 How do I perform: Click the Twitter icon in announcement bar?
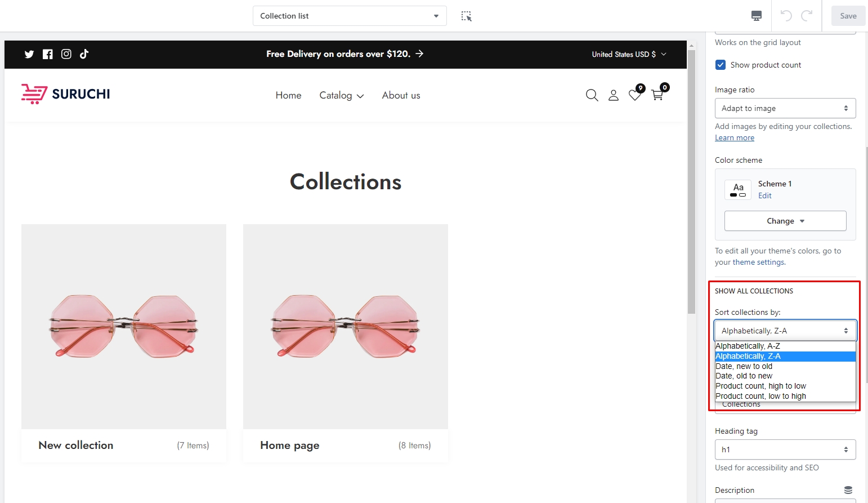29,54
